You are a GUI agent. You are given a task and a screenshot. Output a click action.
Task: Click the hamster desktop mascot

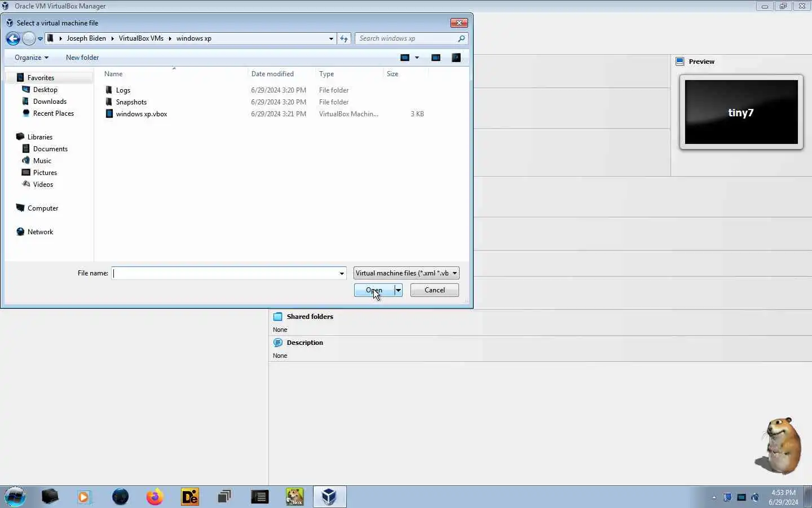coord(780,446)
